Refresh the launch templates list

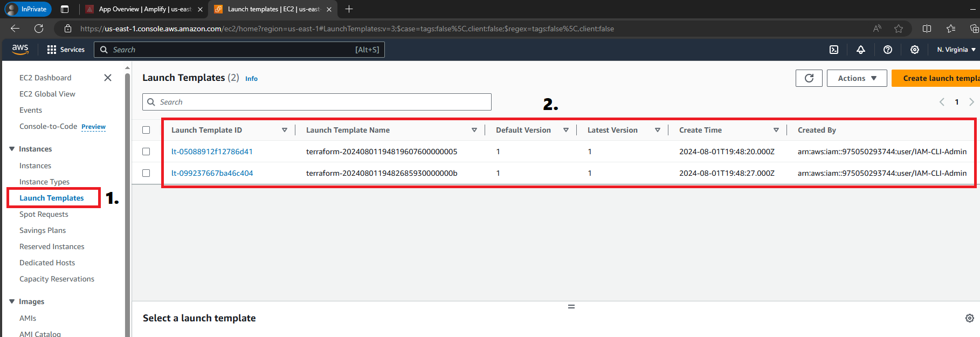(809, 78)
